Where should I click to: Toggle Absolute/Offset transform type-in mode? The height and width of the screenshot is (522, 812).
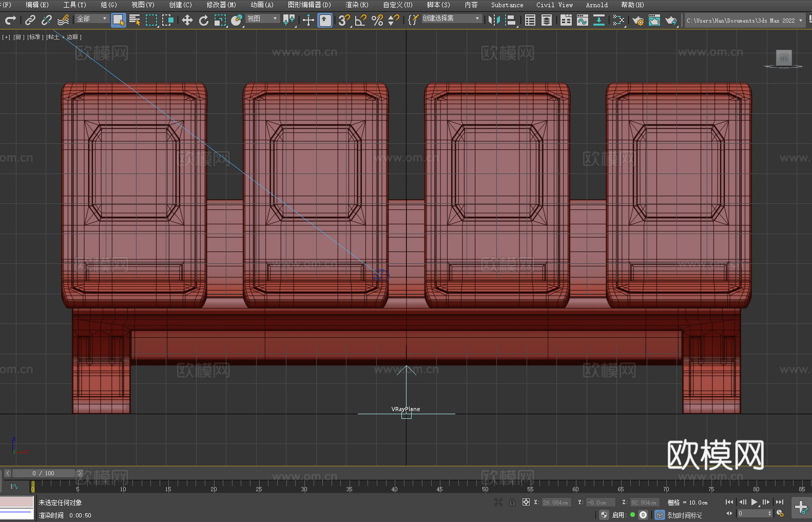coord(526,502)
